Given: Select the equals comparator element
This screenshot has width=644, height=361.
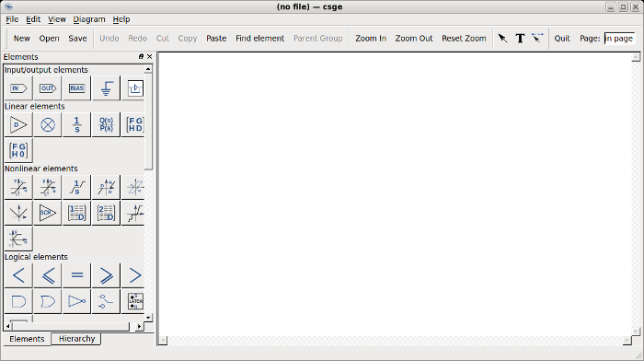Looking at the screenshot, I should tap(76, 275).
